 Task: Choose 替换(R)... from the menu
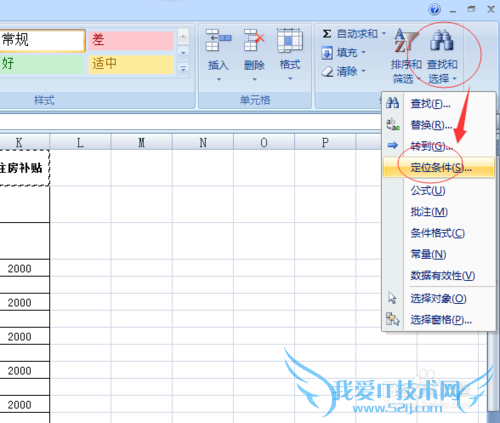pyautogui.click(x=438, y=125)
